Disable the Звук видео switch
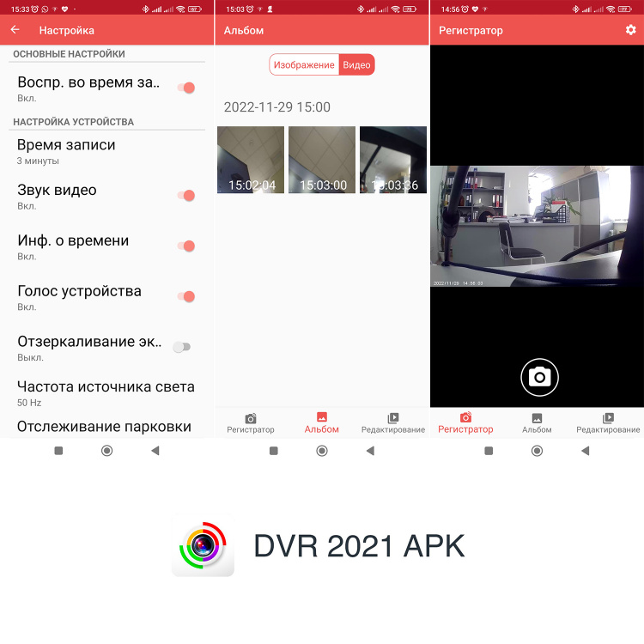This screenshot has height=644, width=644. pos(185,196)
